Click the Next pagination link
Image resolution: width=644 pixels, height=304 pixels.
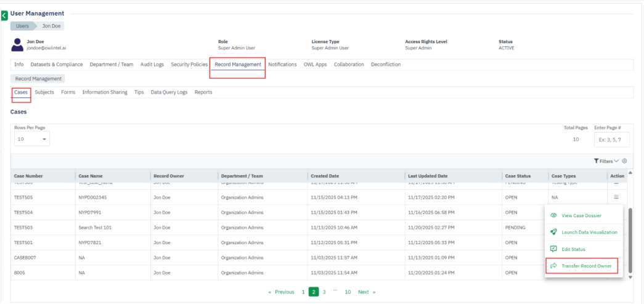(366, 292)
